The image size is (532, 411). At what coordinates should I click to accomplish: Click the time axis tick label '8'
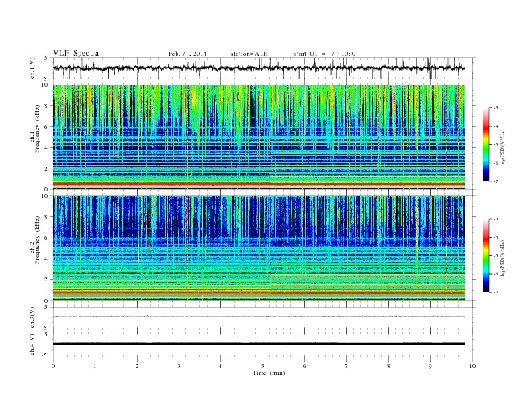point(388,366)
